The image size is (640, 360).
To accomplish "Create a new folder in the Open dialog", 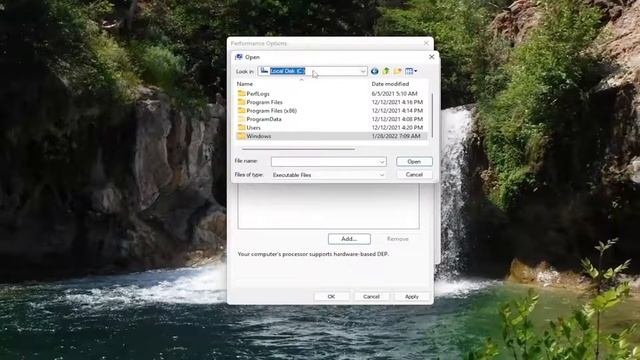I will (x=398, y=71).
